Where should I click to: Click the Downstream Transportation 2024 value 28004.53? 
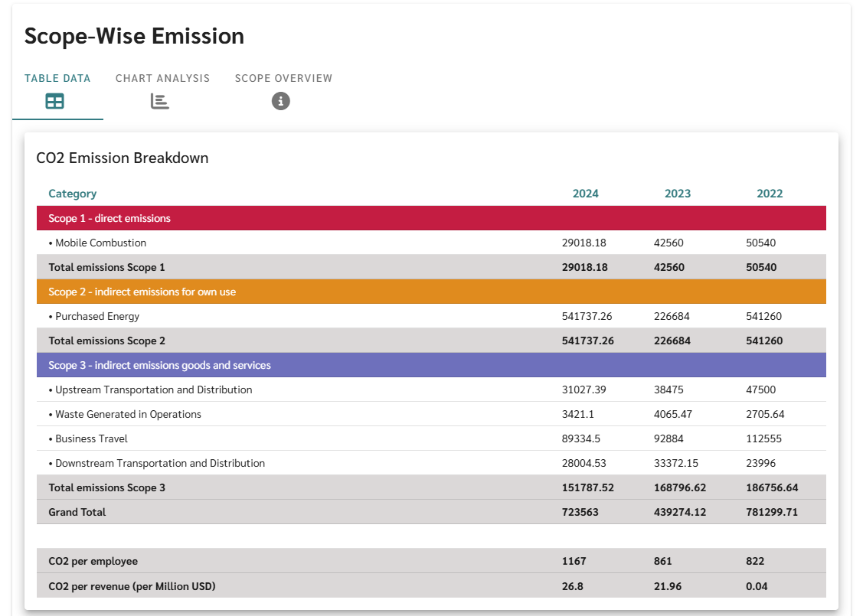coord(584,463)
